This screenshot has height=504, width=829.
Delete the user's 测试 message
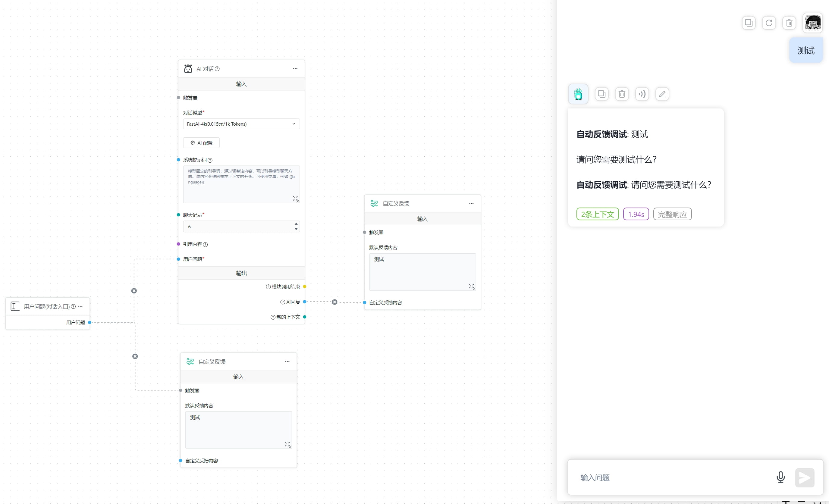(x=789, y=23)
